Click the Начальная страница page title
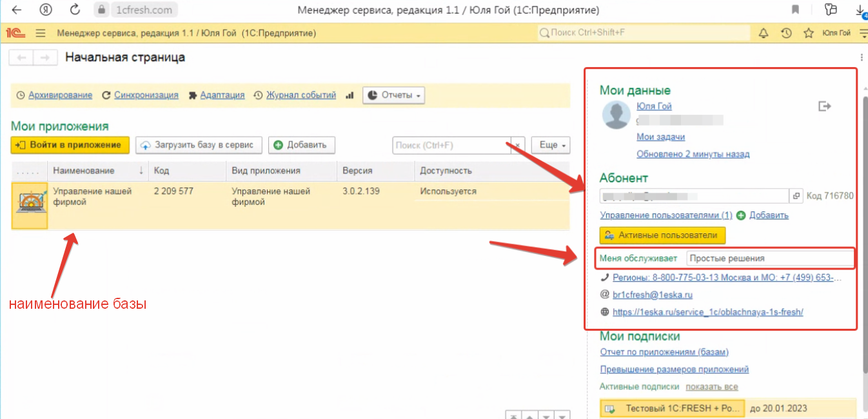 pos(125,57)
